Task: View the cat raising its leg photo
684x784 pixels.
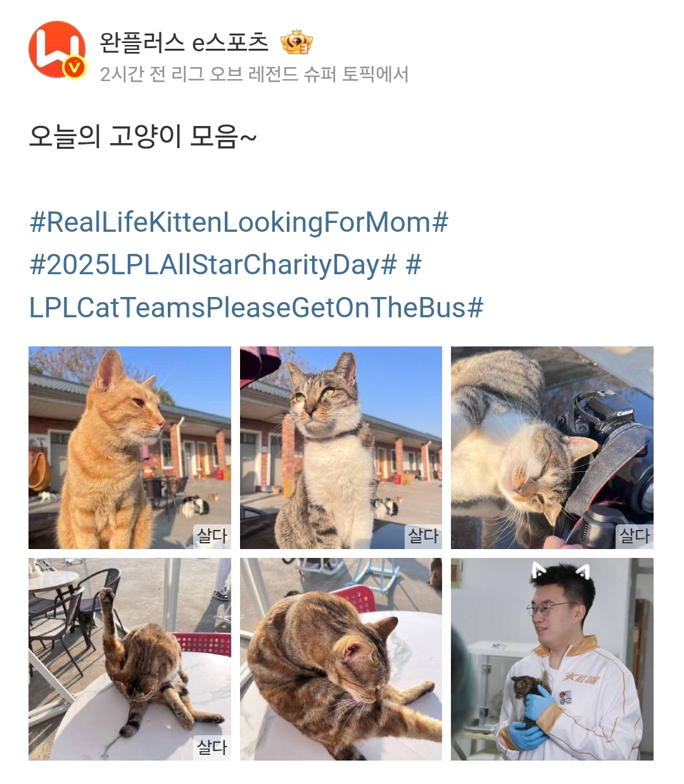Action: point(130,659)
